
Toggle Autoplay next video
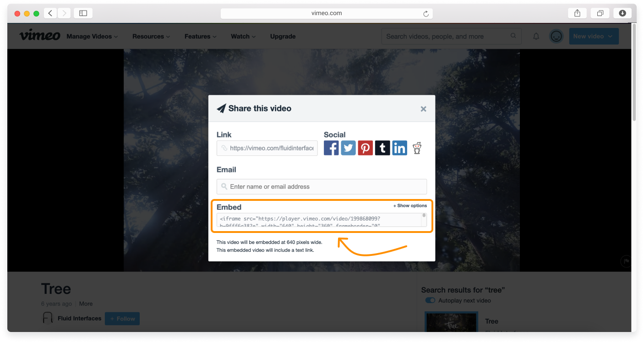click(430, 300)
